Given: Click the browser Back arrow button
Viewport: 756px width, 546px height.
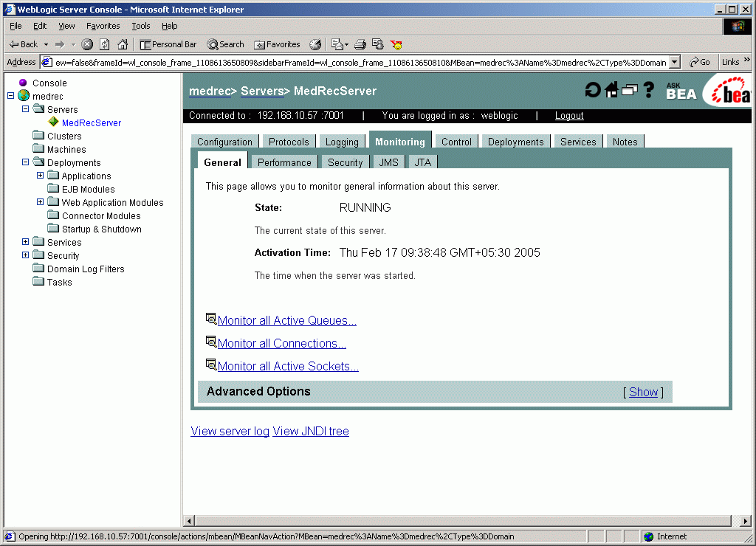Looking at the screenshot, I should pos(23,44).
